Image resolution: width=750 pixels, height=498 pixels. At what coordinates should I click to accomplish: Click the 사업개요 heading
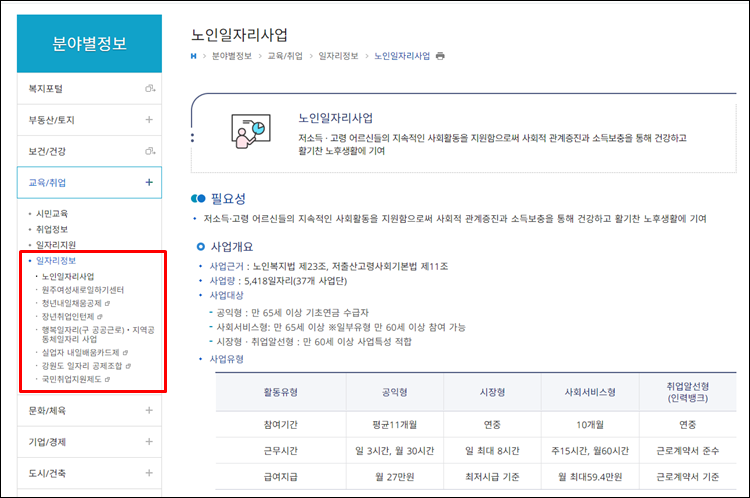click(x=232, y=247)
